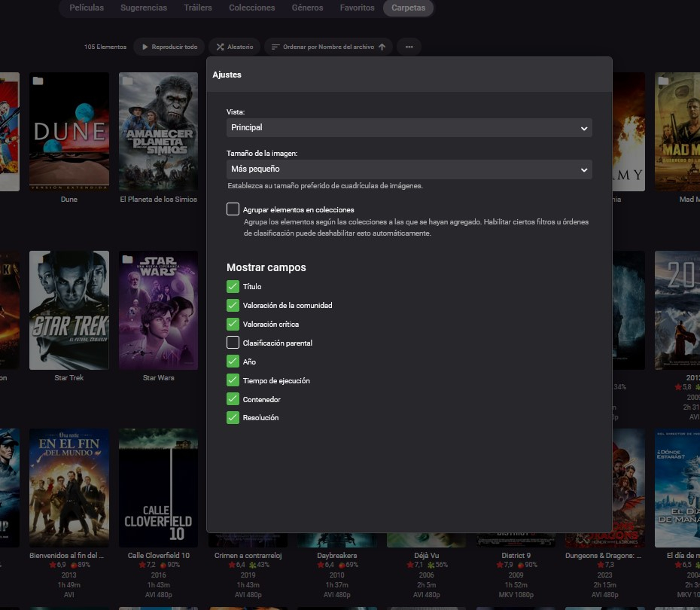Click the District 9 title link

516,556
